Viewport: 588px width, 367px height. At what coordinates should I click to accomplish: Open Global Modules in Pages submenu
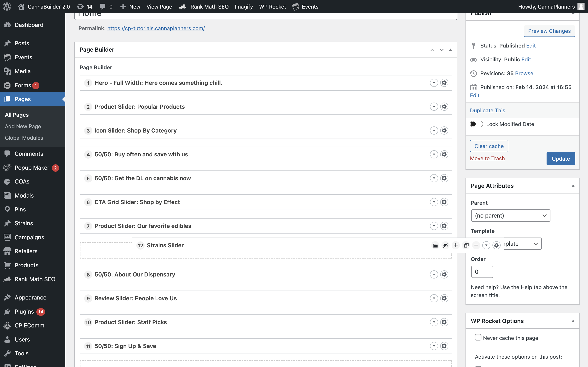(24, 138)
